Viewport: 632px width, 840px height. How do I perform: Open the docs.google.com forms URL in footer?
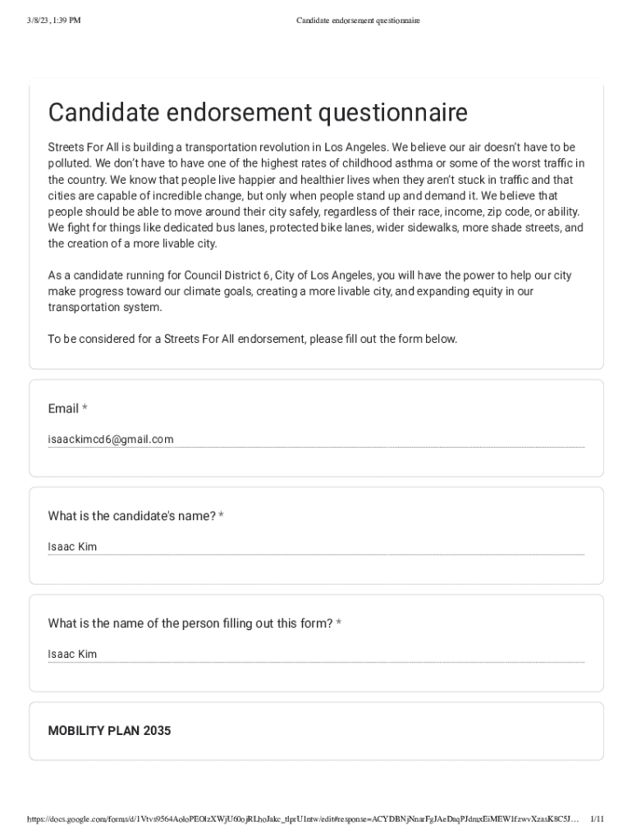click(303, 819)
